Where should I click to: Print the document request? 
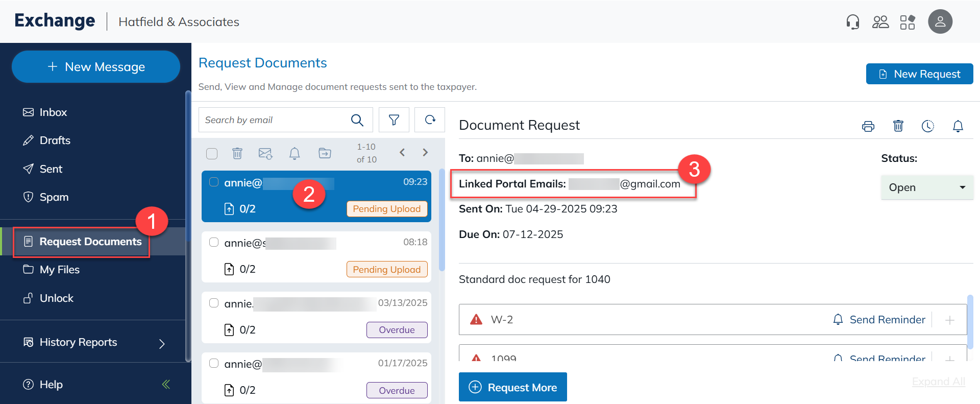point(868,126)
